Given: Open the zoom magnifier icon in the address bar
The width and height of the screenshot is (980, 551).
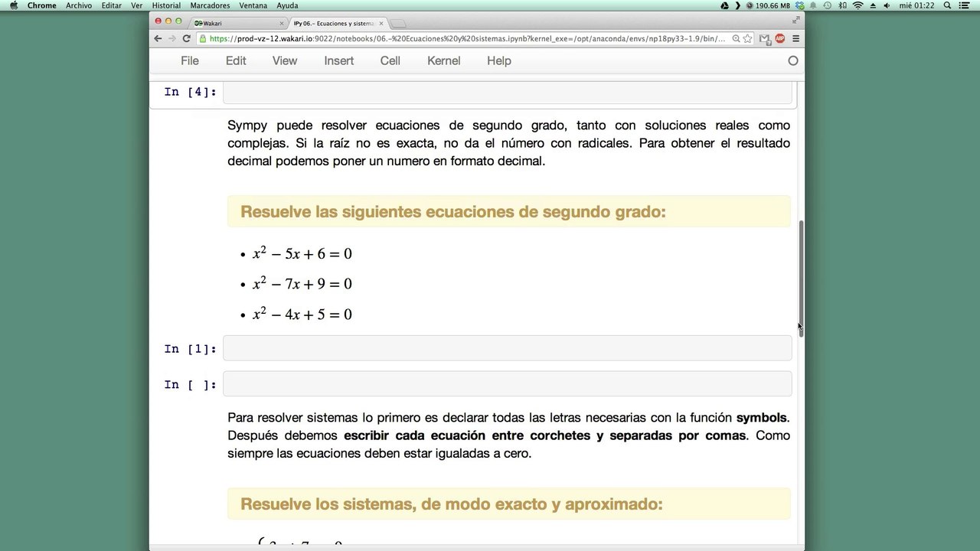Looking at the screenshot, I should pyautogui.click(x=736, y=38).
